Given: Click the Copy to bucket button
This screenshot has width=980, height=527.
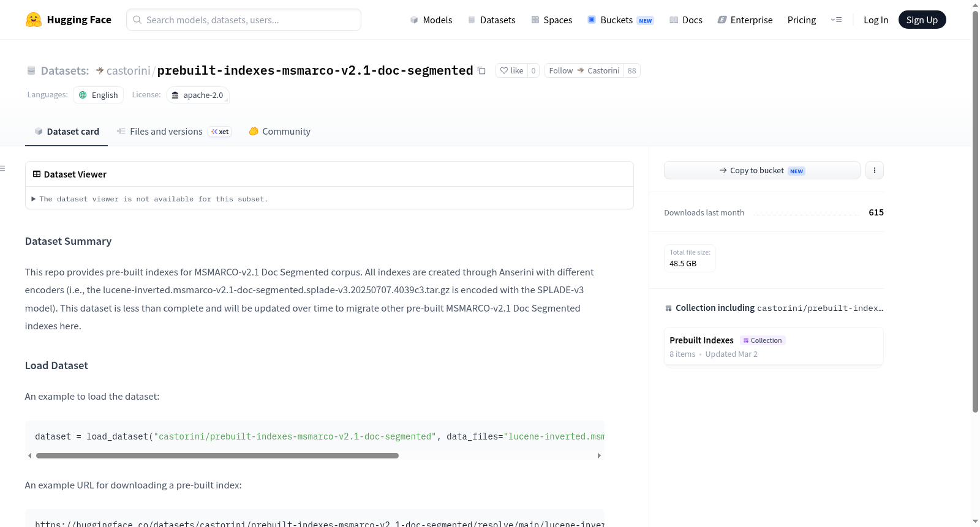Looking at the screenshot, I should pyautogui.click(x=762, y=170).
